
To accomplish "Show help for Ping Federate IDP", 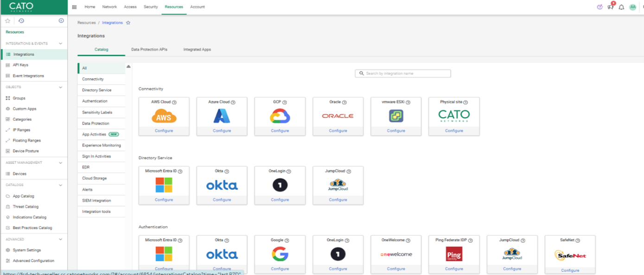I will tap(471, 241).
